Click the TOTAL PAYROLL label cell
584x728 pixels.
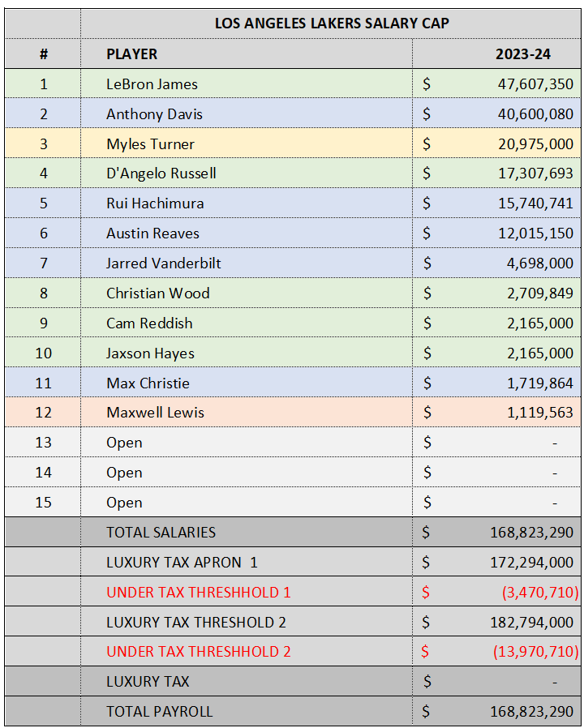coord(247,711)
